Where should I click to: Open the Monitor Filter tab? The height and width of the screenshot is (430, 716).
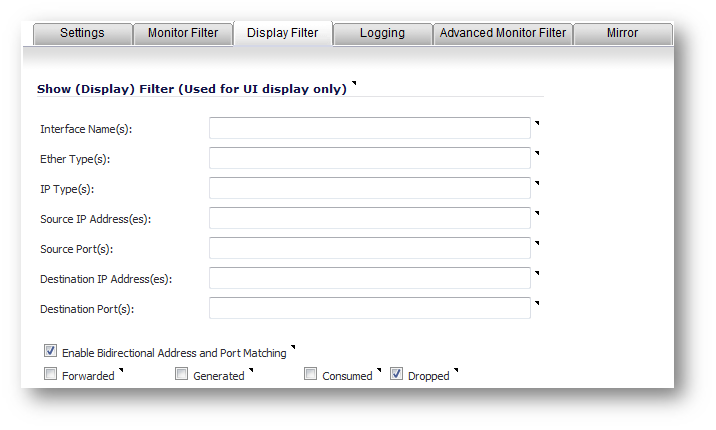tap(183, 33)
